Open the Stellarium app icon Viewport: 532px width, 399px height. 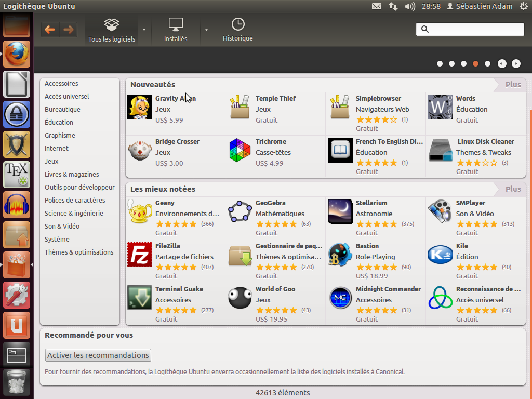[x=340, y=211]
